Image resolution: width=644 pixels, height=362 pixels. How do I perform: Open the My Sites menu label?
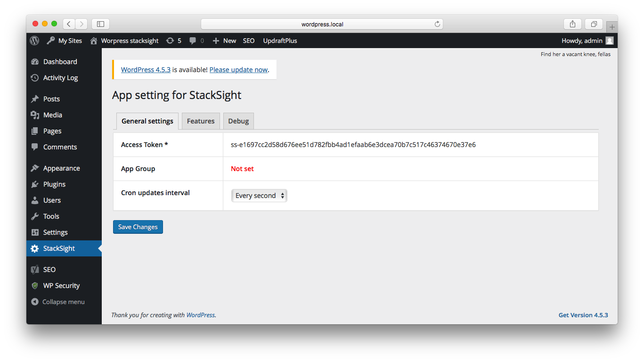[x=70, y=41]
